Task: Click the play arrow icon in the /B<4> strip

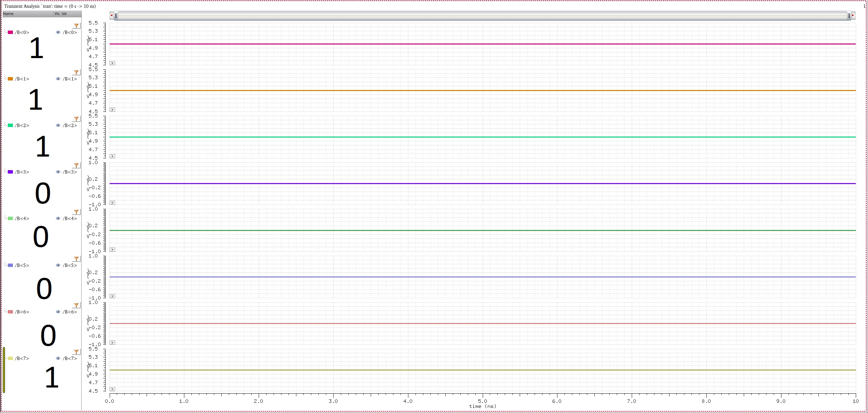Action: click(x=112, y=250)
